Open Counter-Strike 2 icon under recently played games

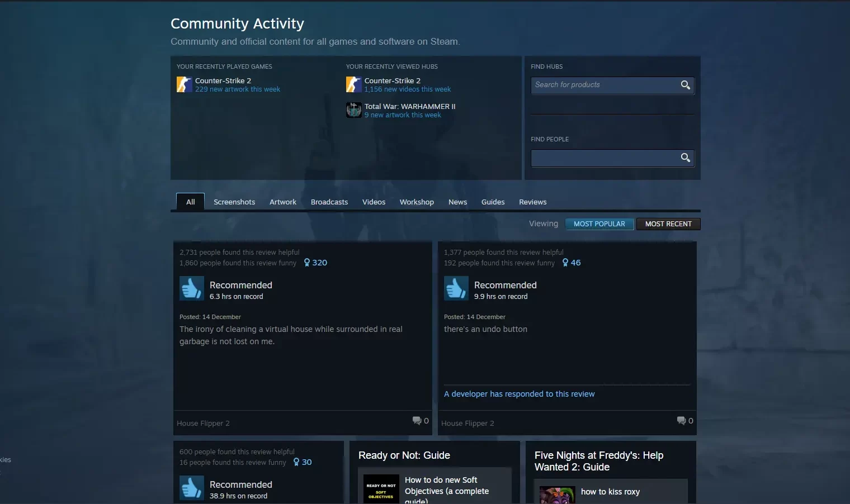coord(185,84)
